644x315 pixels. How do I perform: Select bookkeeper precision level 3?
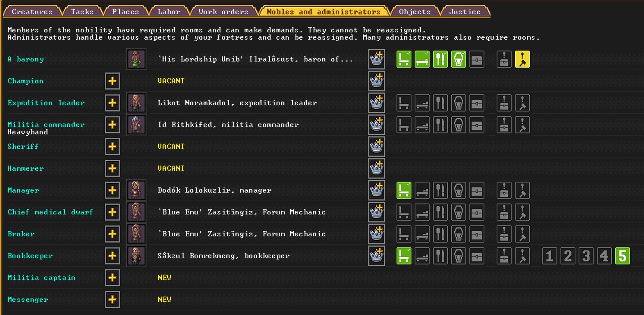(586, 256)
